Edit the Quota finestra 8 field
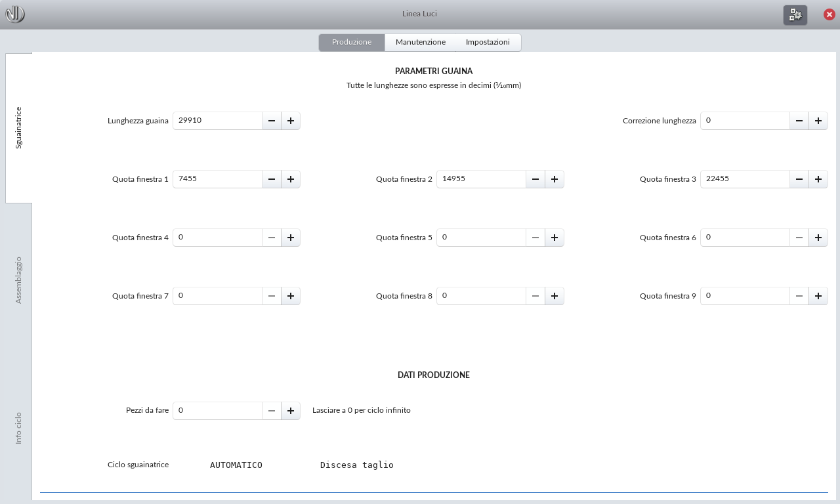 pyautogui.click(x=482, y=296)
